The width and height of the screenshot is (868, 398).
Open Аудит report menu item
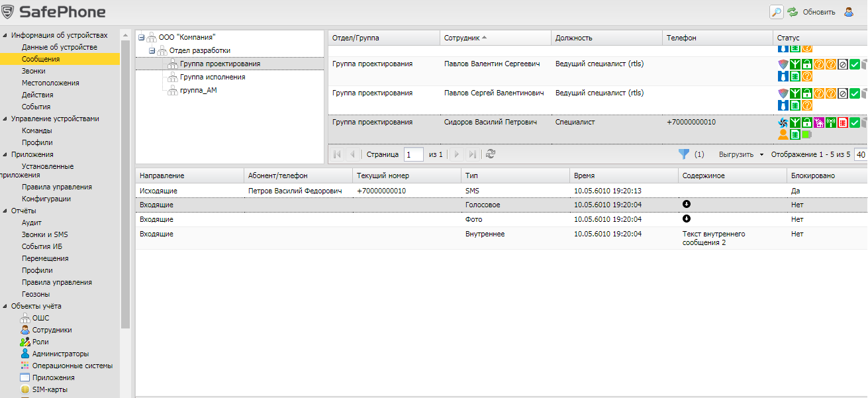pyautogui.click(x=31, y=223)
